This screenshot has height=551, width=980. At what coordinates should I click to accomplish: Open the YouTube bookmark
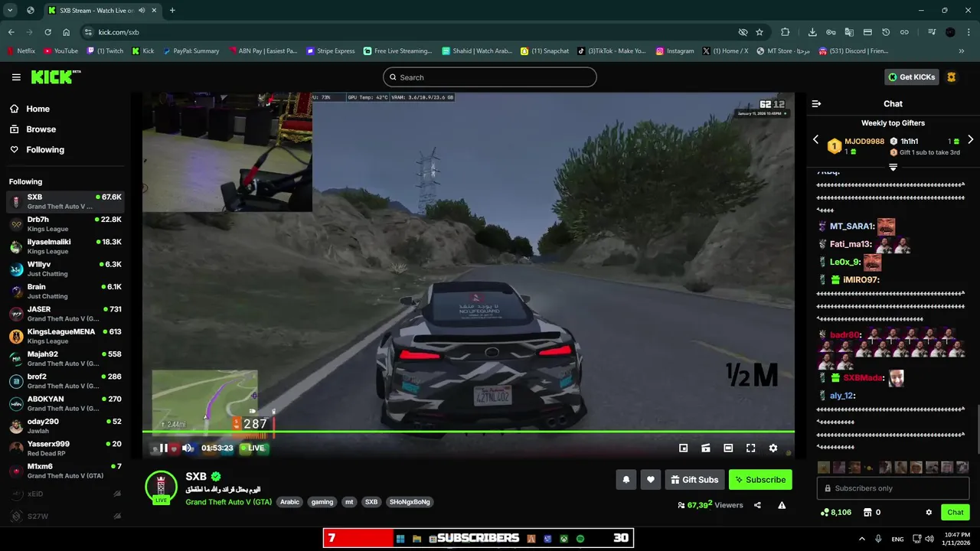click(x=60, y=51)
